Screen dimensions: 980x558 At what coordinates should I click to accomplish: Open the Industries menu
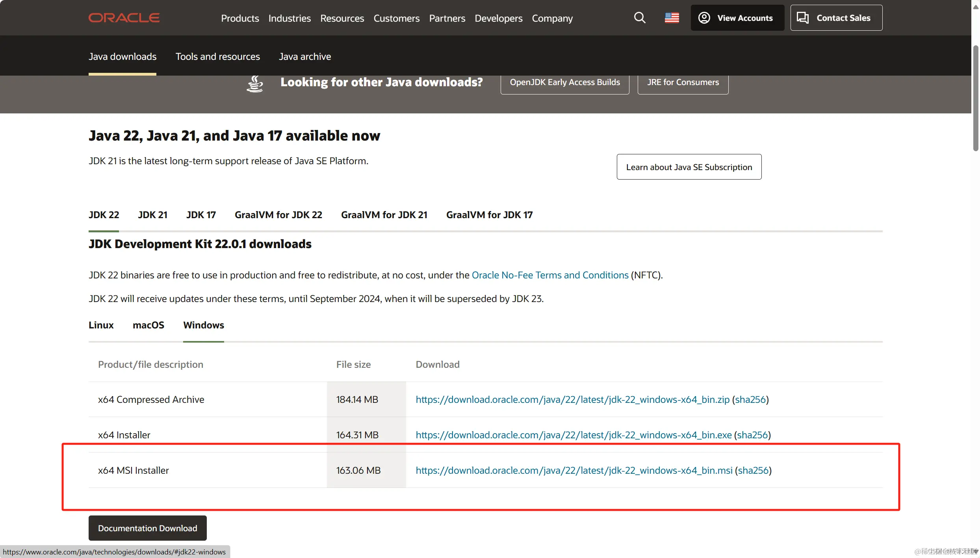click(290, 18)
